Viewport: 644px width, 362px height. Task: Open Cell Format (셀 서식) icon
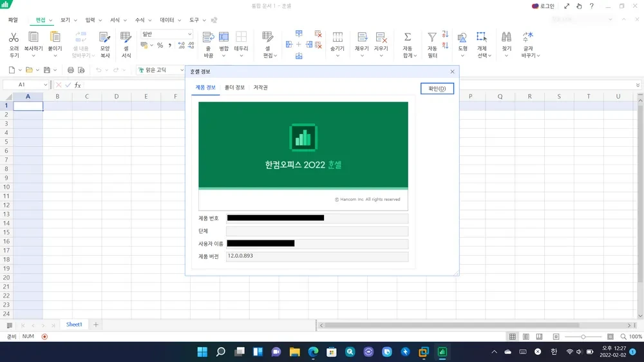[x=126, y=37]
